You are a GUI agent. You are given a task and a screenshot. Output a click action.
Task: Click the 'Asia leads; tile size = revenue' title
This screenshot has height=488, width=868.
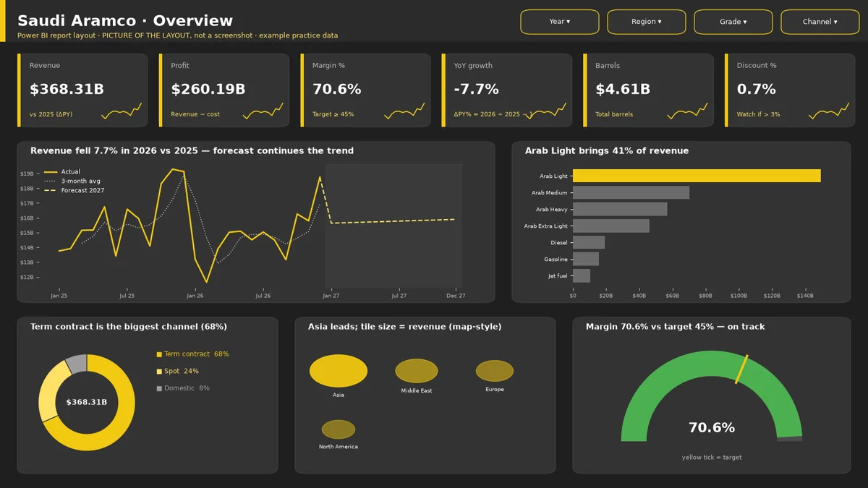405,327
